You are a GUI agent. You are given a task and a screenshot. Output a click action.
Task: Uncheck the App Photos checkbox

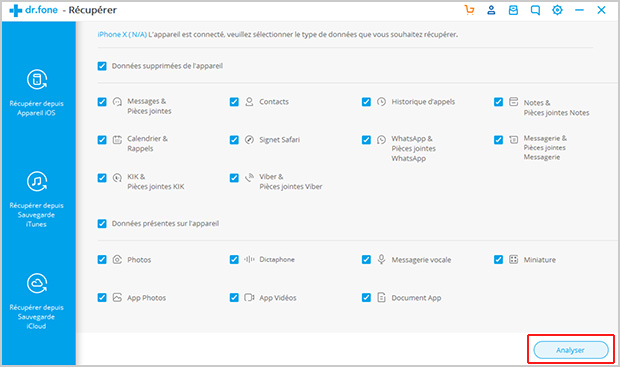click(x=102, y=298)
